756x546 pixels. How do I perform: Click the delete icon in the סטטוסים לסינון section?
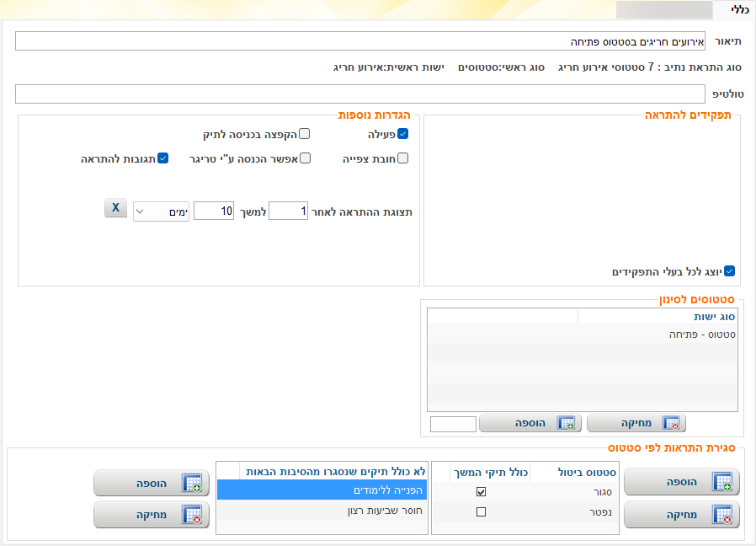point(671,423)
